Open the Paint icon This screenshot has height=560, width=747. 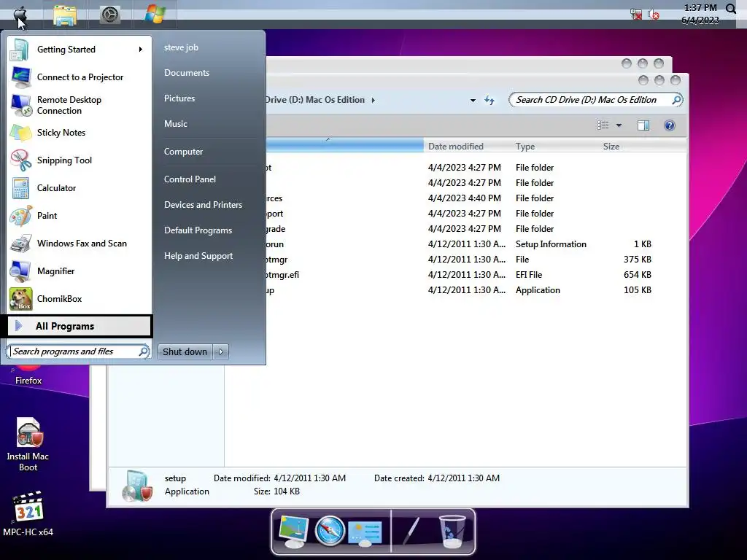tap(21, 216)
